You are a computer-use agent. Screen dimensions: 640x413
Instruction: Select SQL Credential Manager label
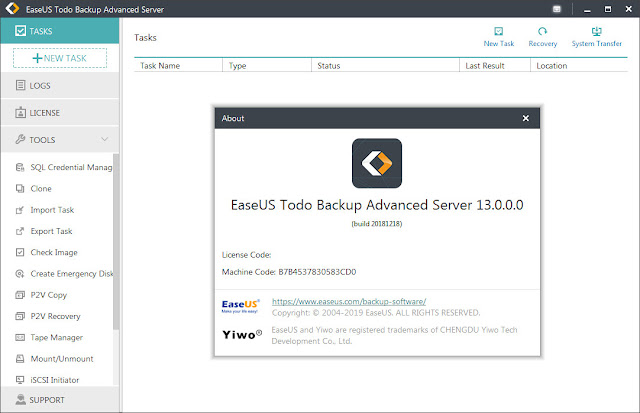tap(71, 167)
